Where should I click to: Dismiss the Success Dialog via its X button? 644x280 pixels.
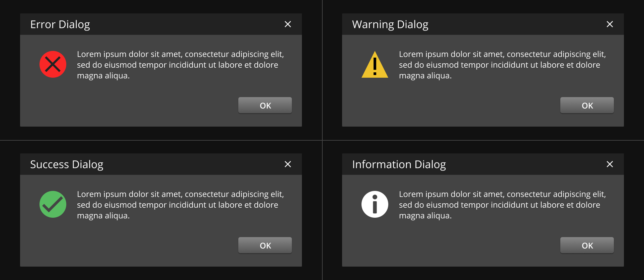click(288, 164)
